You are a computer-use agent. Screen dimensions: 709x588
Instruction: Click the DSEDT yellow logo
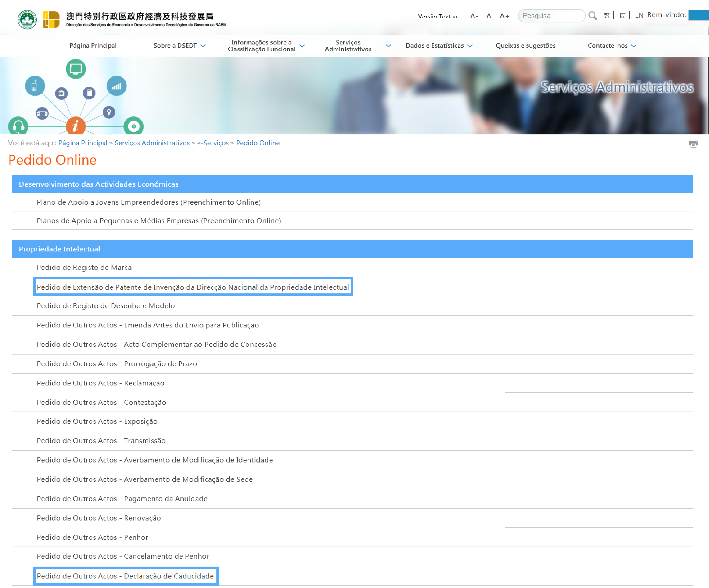coord(51,20)
